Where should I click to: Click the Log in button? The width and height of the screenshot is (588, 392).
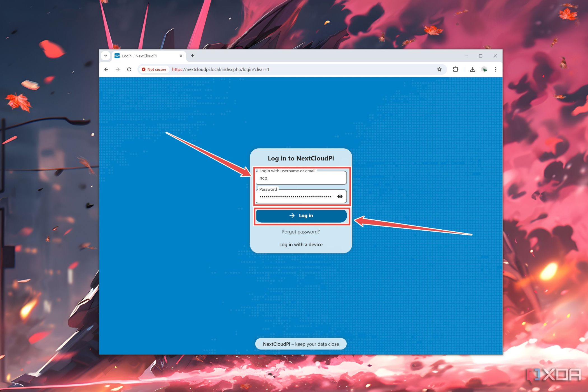coord(301,216)
